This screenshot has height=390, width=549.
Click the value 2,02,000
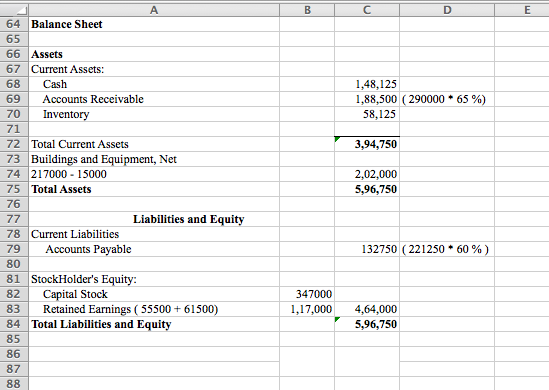[x=367, y=174]
